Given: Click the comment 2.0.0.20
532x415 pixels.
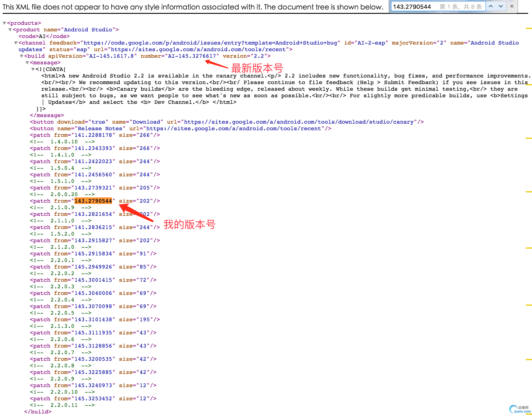Looking at the screenshot, I should coord(62,194).
